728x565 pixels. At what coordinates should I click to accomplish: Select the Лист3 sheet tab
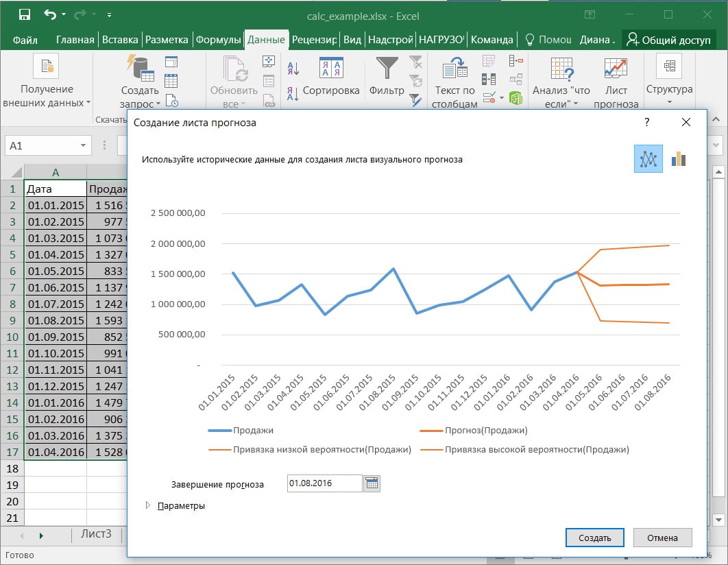pyautogui.click(x=96, y=534)
